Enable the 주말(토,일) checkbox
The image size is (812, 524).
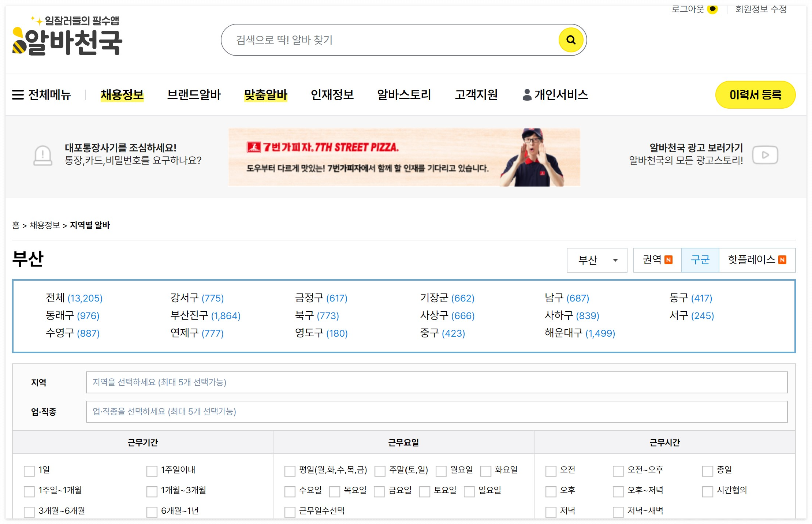click(x=380, y=471)
